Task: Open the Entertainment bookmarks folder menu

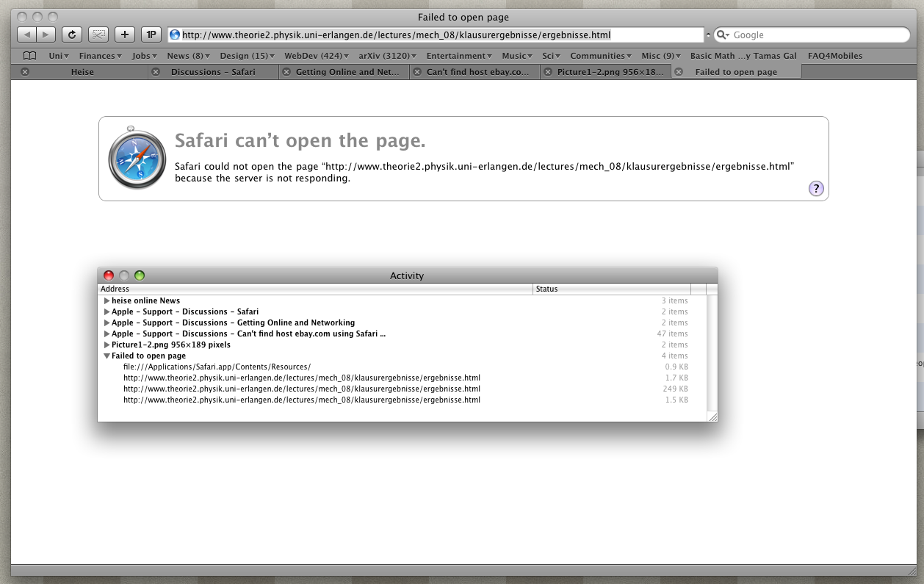Action: click(x=460, y=56)
